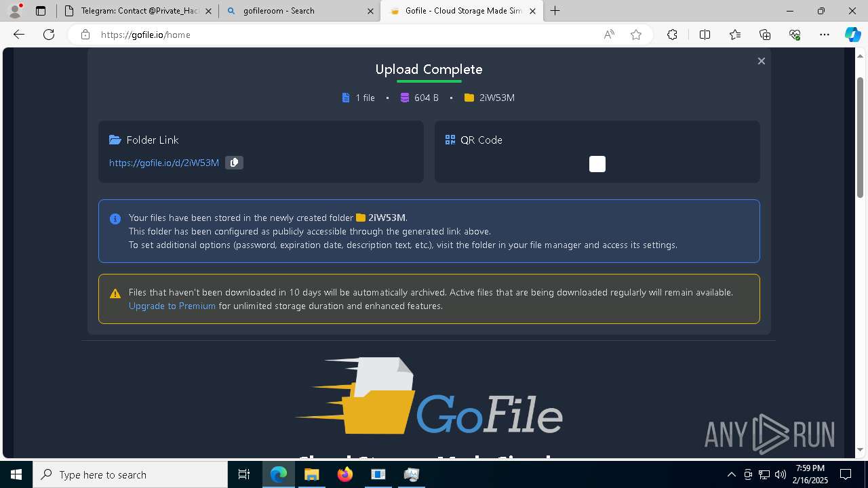The height and width of the screenshot is (488, 868).
Task: Click the QR Code grid icon
Action: (x=450, y=140)
